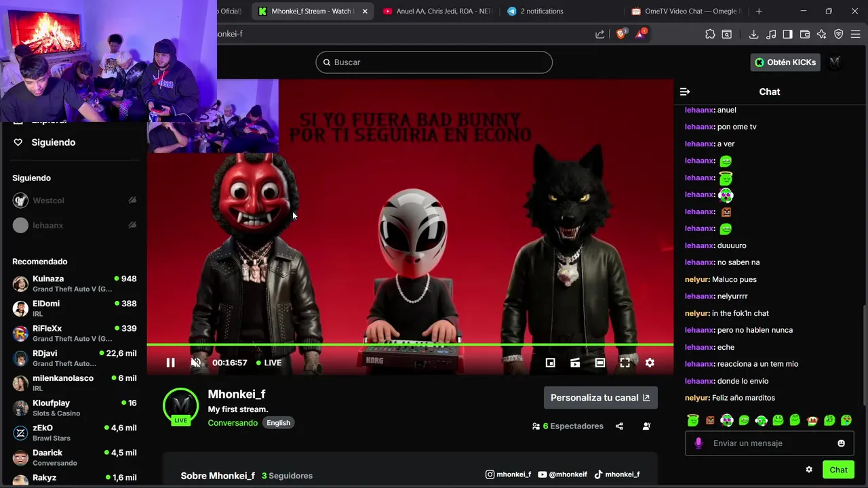Open the Conversando category link
Image resolution: width=868 pixels, height=488 pixels.
point(233,423)
